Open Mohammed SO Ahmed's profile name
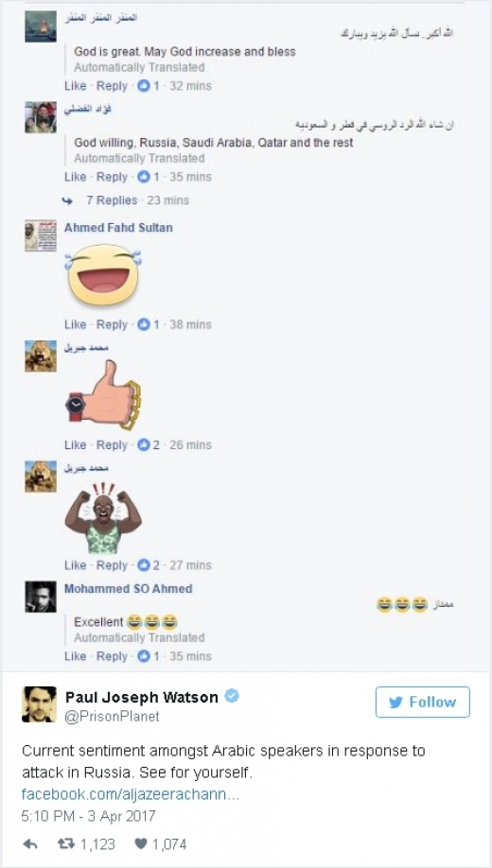This screenshot has width=492, height=868. coord(128,588)
